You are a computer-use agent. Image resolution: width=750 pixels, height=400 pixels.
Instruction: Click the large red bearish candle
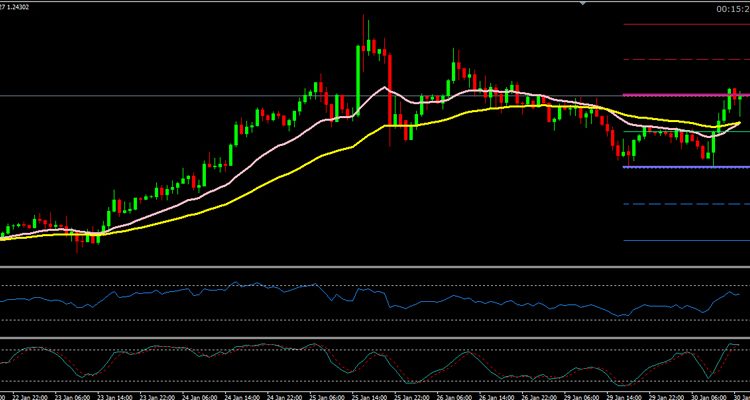click(387, 90)
